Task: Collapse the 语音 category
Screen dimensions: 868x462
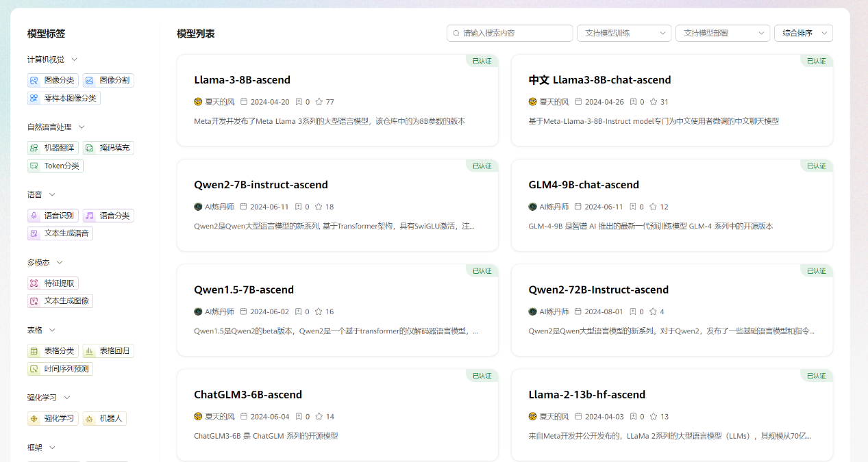Action: click(x=52, y=194)
